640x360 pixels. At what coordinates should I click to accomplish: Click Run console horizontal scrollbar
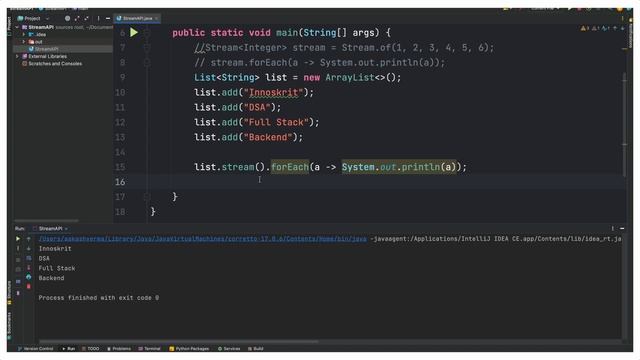179,342
